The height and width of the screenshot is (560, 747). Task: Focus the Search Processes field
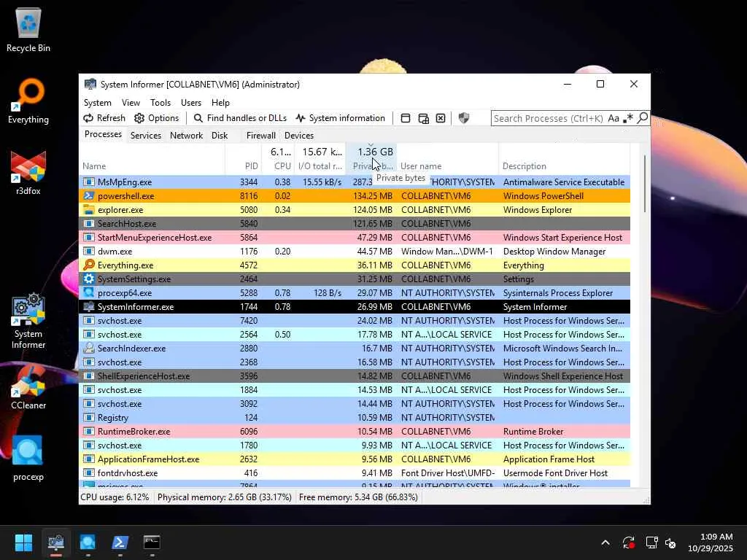pos(548,118)
